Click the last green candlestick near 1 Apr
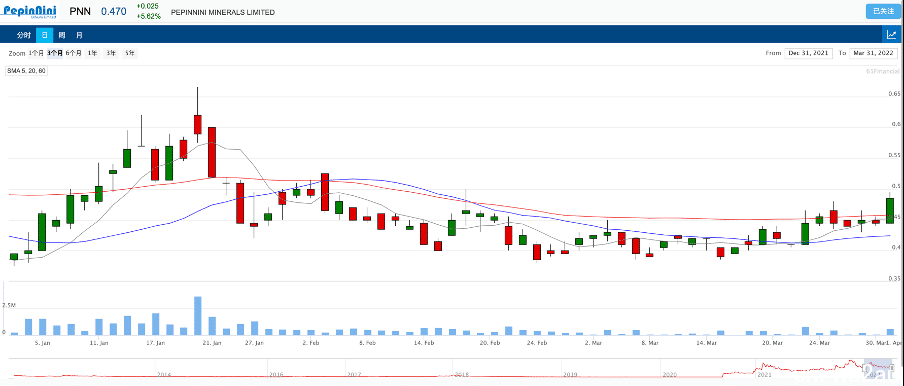 point(890,211)
